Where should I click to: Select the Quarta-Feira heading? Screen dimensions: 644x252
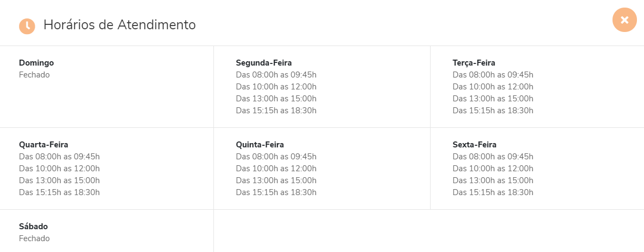(x=43, y=145)
